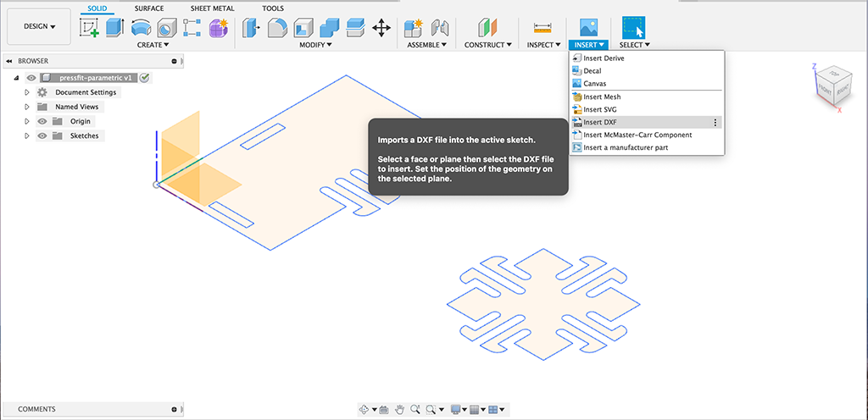Click the Grid and Snaps icon
The height and width of the screenshot is (420, 868).
(474, 410)
